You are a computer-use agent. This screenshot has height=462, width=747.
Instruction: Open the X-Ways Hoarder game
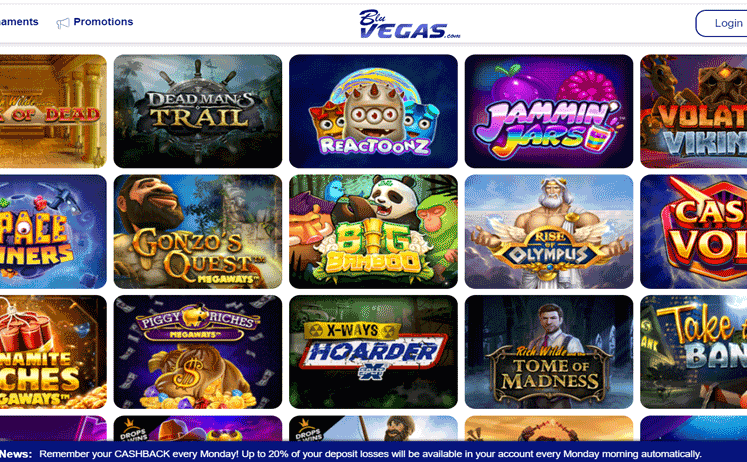373,352
